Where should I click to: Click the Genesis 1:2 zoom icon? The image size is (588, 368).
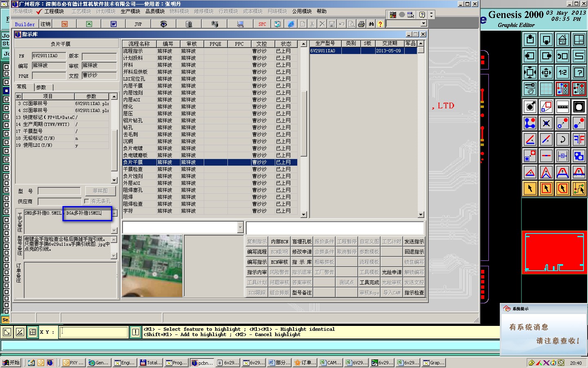pyautogui.click(x=562, y=72)
